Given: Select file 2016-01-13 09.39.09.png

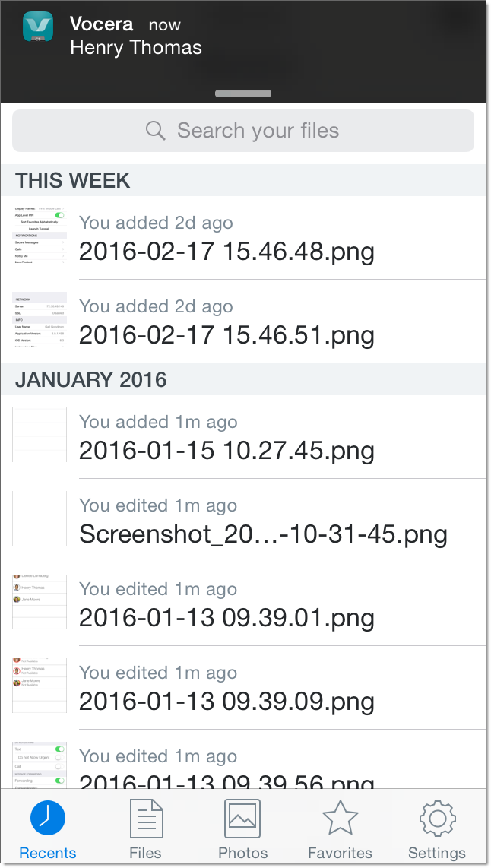Looking at the screenshot, I should tap(226, 701).
